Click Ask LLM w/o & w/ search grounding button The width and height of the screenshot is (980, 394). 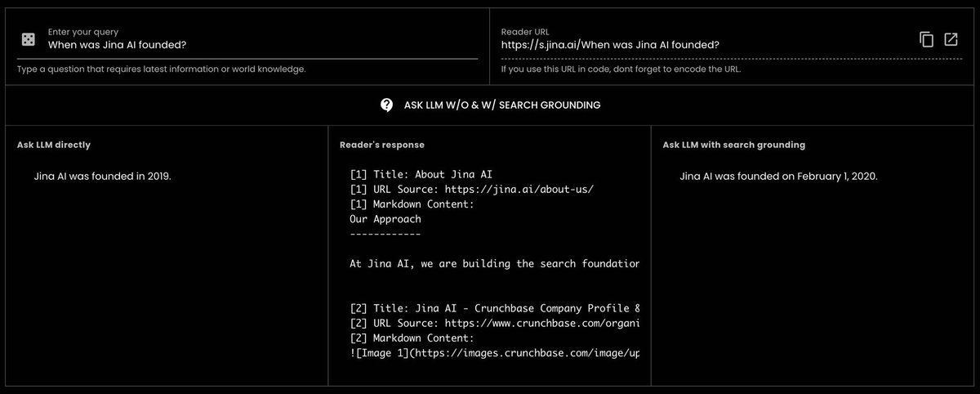click(490, 105)
